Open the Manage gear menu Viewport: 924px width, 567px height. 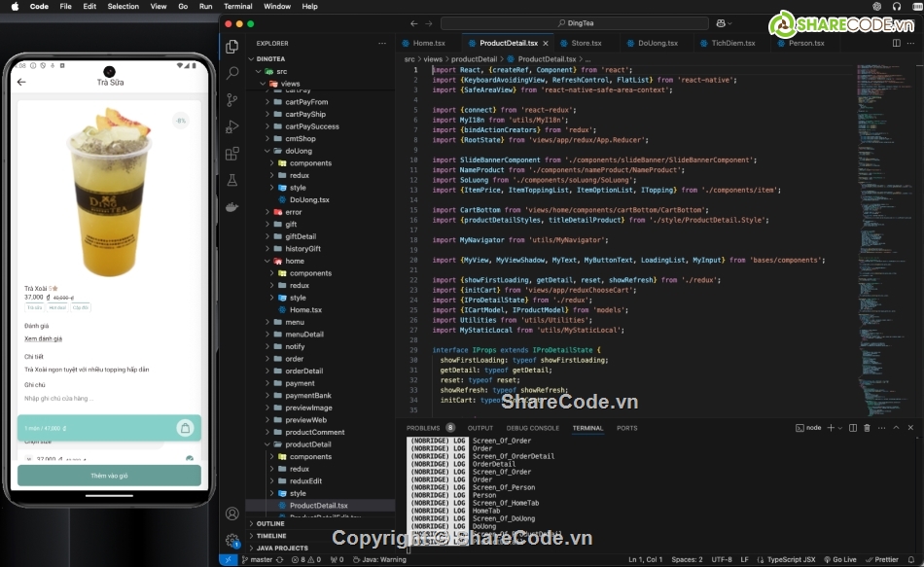coord(232,540)
